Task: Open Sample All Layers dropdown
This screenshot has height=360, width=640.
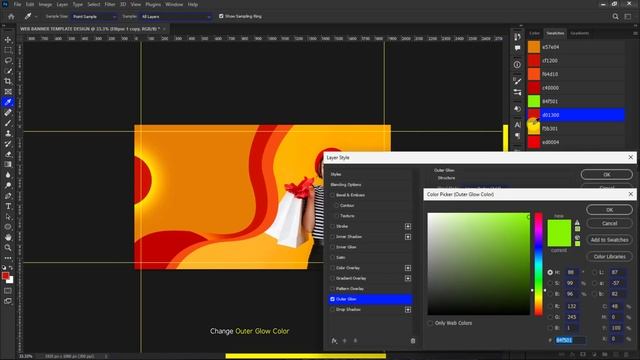Action: coord(176,16)
